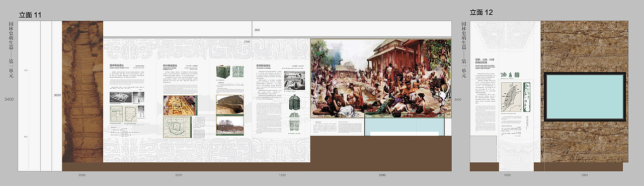Select the excavation trench photo on the left wall
Image resolution: width=644 pixels, height=186 pixels.
(83, 91)
